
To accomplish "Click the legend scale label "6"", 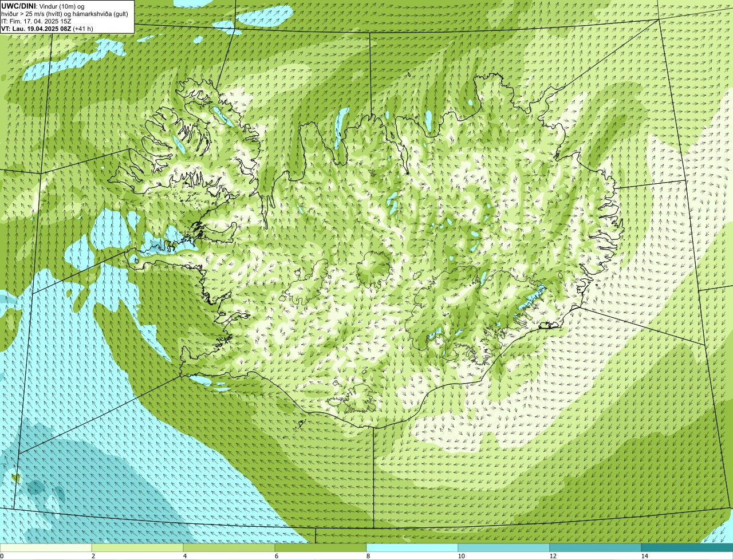I will tap(276, 556).
